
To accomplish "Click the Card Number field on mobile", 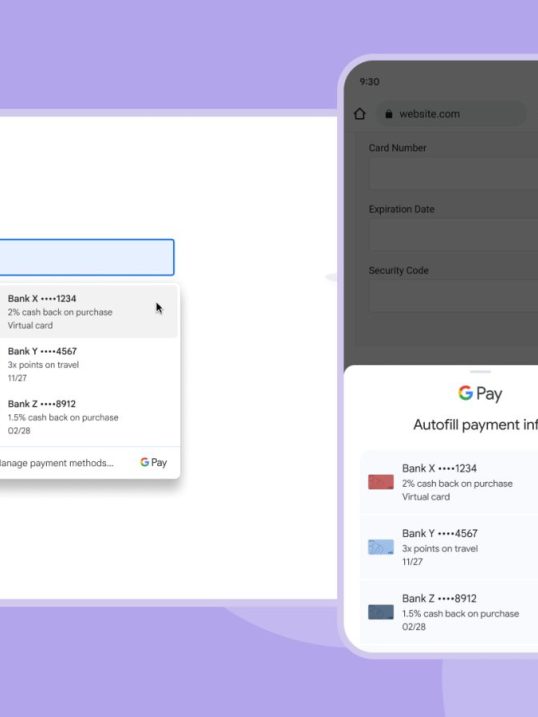I will click(x=453, y=174).
